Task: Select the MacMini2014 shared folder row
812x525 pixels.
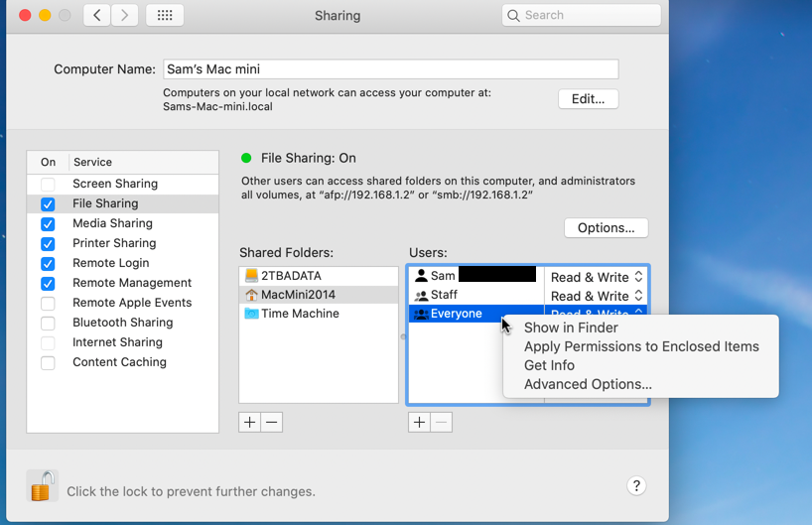Action: (319, 295)
